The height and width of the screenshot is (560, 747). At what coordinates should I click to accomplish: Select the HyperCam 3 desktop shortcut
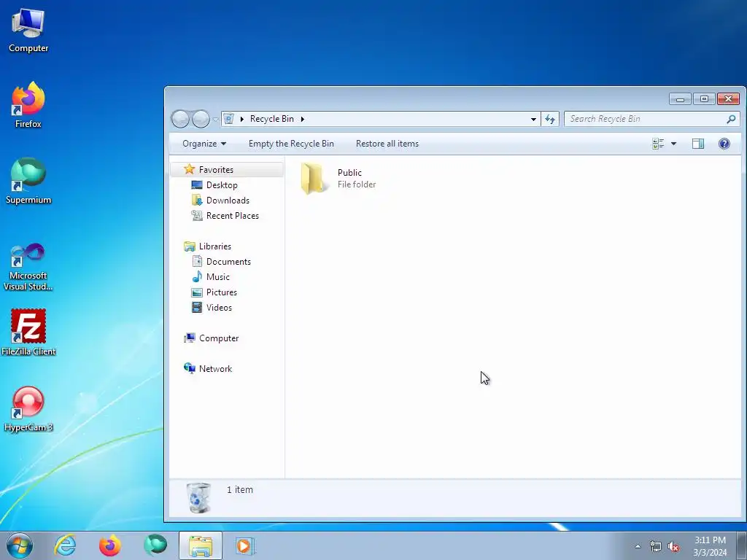(x=28, y=408)
